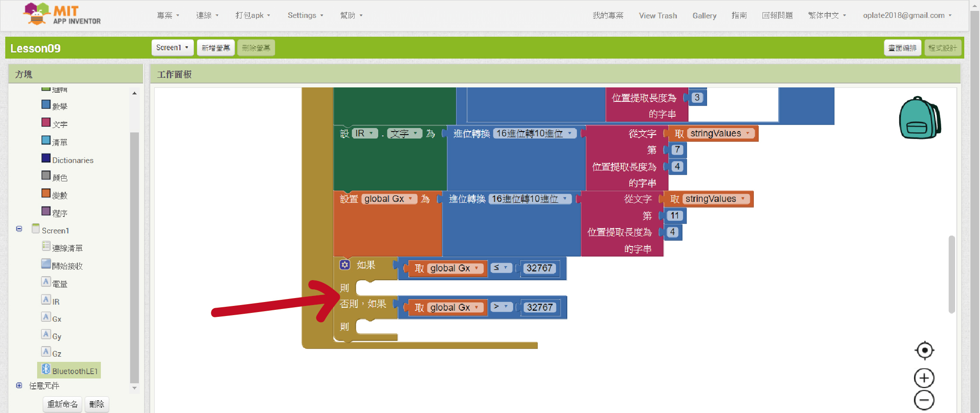Collapse the Screen1 tree node
Viewport: 980px width, 413px height.
(19, 229)
